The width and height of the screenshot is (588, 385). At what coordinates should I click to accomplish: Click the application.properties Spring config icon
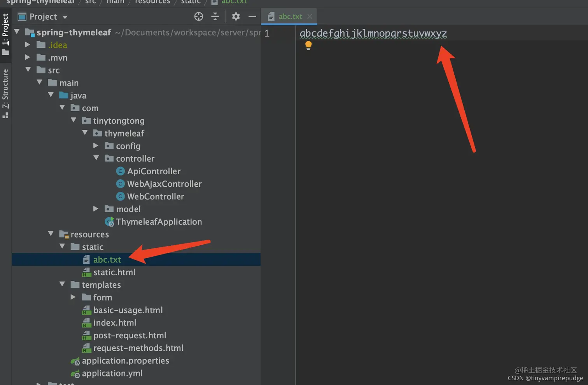(x=75, y=361)
